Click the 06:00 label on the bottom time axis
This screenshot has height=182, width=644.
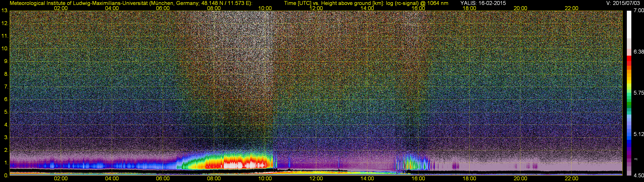click(x=163, y=179)
